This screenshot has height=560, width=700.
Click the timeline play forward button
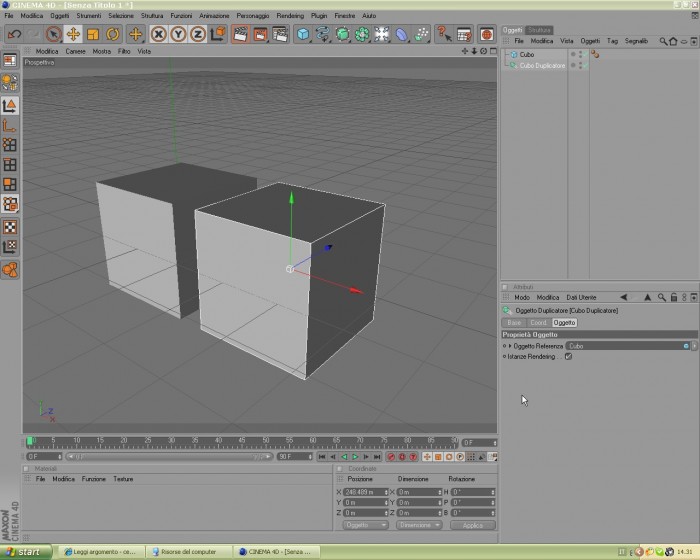(x=355, y=457)
